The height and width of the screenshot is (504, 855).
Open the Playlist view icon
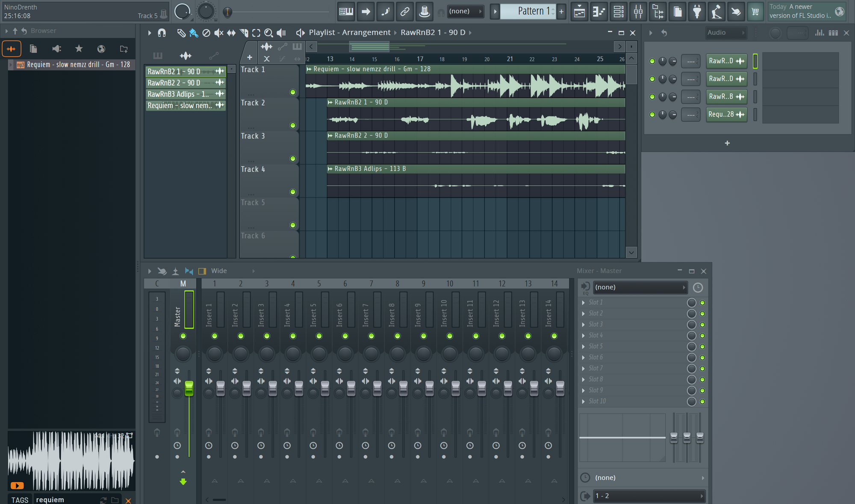tap(579, 12)
